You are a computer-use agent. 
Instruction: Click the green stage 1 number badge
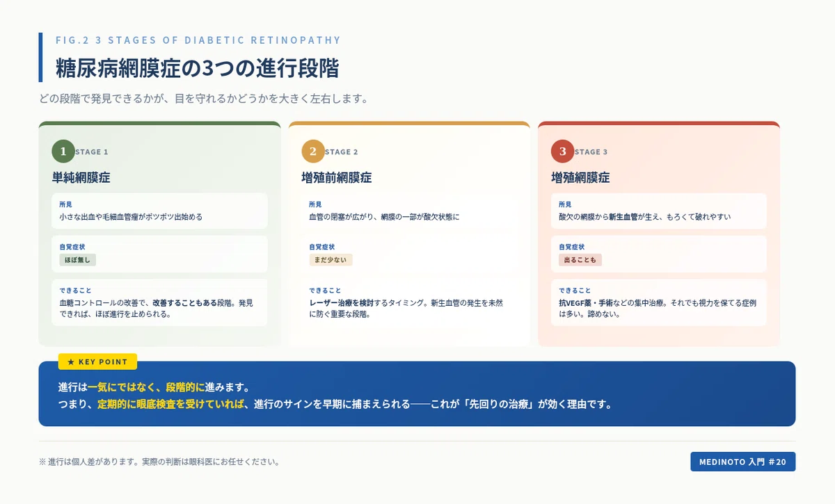point(63,152)
